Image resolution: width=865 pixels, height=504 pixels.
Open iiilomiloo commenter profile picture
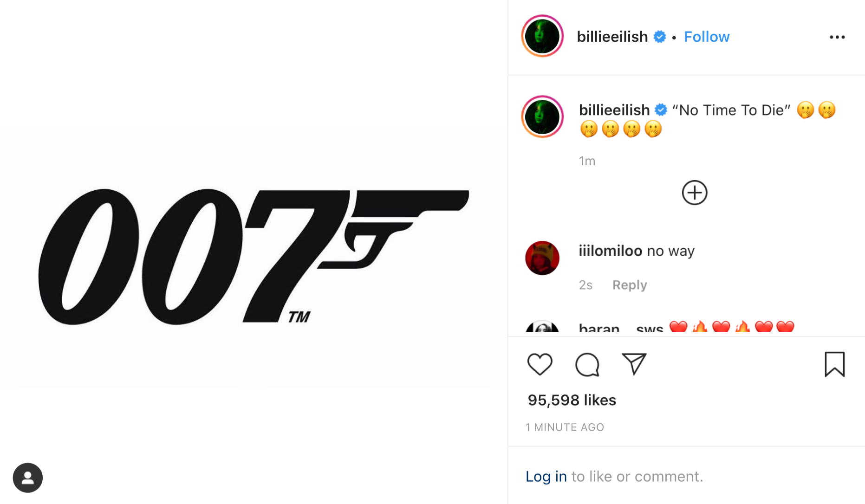pyautogui.click(x=542, y=258)
